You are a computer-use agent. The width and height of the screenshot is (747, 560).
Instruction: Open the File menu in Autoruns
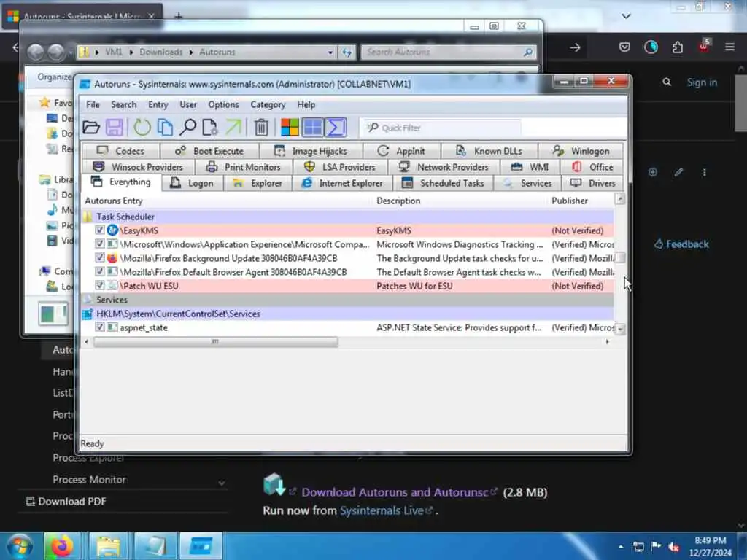(93, 104)
